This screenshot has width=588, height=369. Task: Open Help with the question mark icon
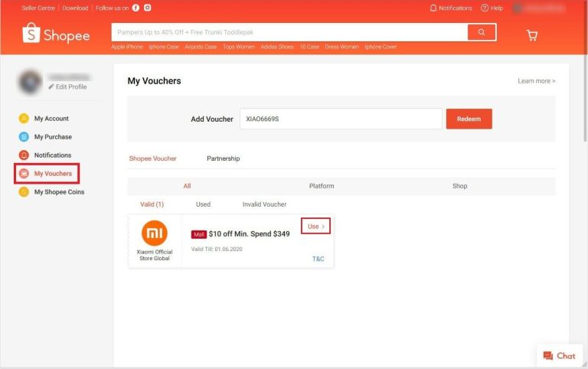point(492,8)
